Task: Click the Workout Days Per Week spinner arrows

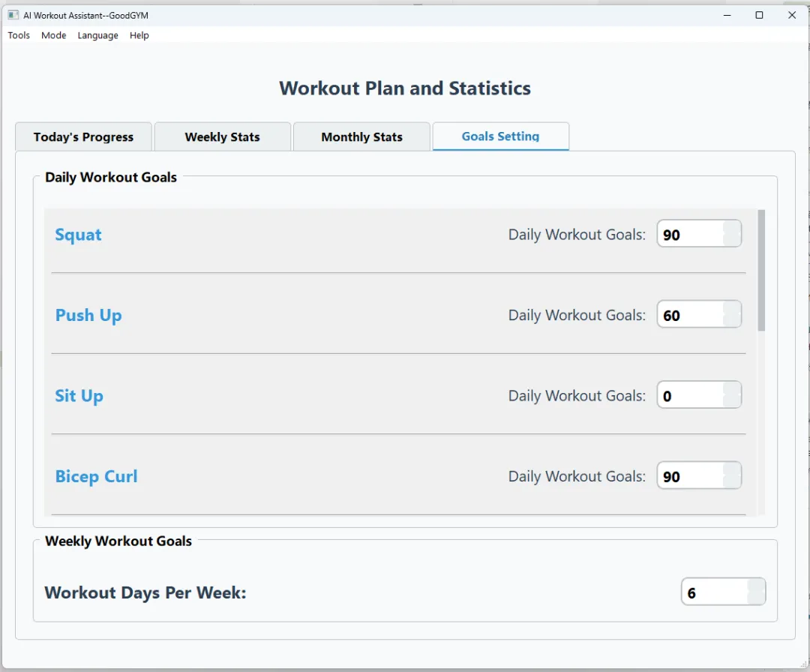Action: click(x=756, y=592)
